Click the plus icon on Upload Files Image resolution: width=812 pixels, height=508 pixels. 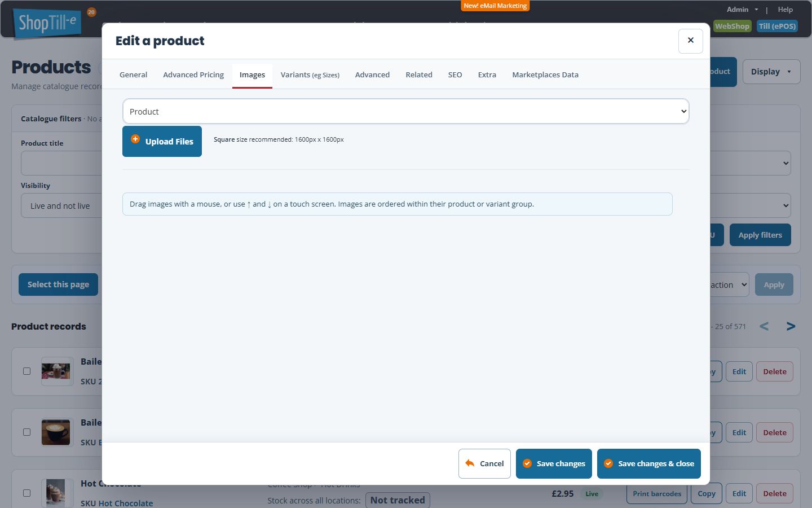pos(135,139)
